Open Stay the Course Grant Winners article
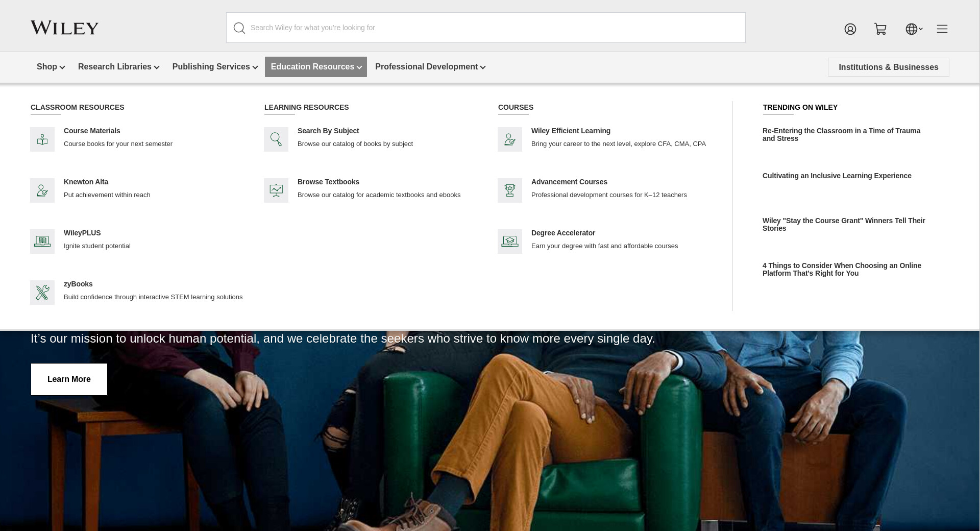This screenshot has width=980, height=531. click(844, 225)
